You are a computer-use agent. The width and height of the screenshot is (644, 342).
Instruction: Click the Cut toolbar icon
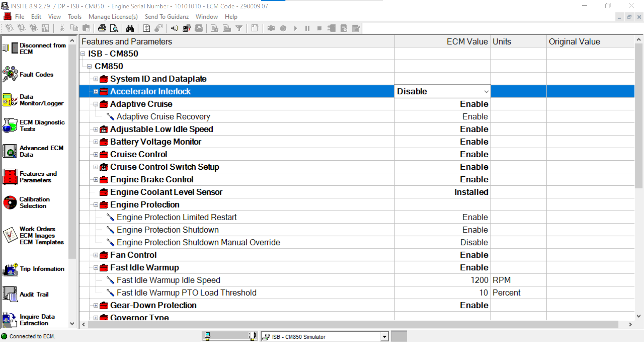point(62,28)
